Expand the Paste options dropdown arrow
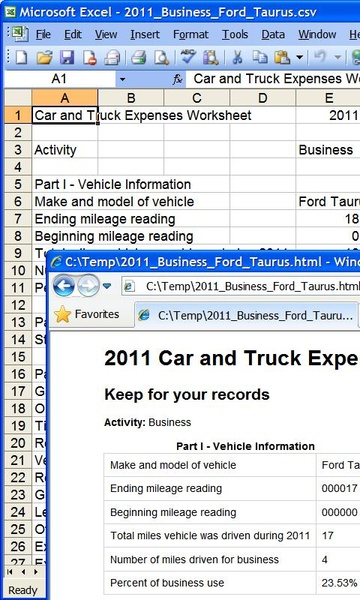The width and height of the screenshot is (360, 600). pyautogui.click(x=300, y=58)
